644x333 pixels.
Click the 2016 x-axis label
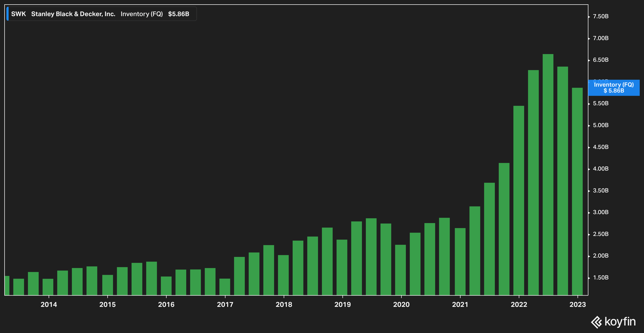166,305
